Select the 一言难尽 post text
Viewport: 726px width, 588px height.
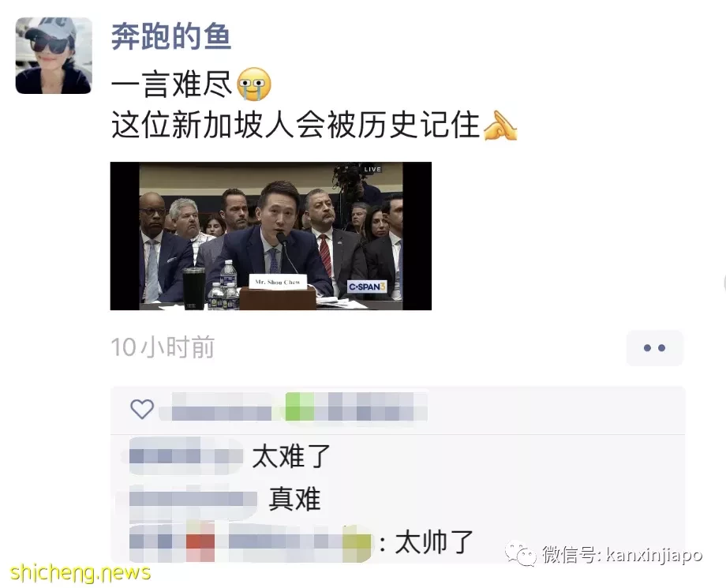(172, 84)
